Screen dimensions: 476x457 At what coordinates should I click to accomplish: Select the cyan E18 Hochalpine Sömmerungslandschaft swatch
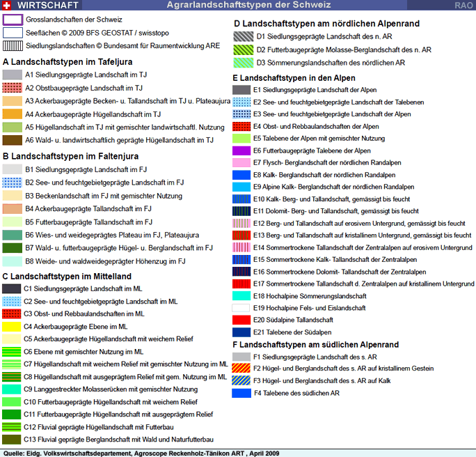tap(241, 296)
